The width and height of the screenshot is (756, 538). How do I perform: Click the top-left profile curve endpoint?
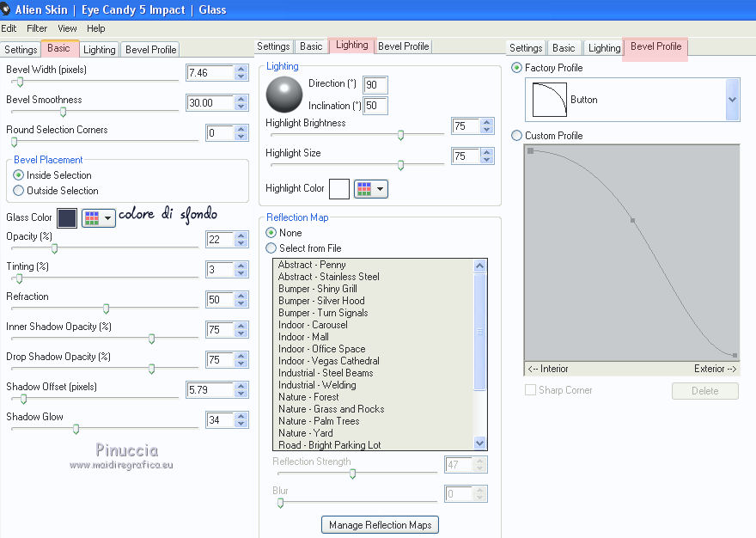coord(530,151)
